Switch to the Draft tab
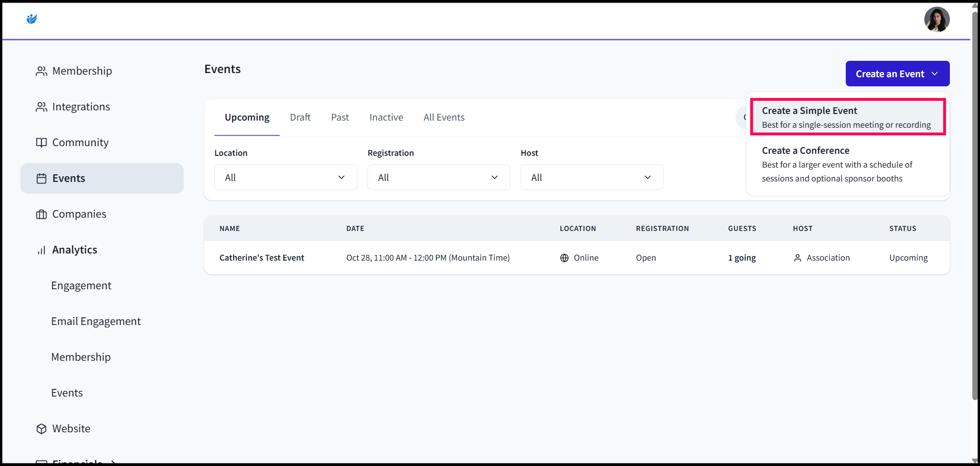 click(x=300, y=118)
